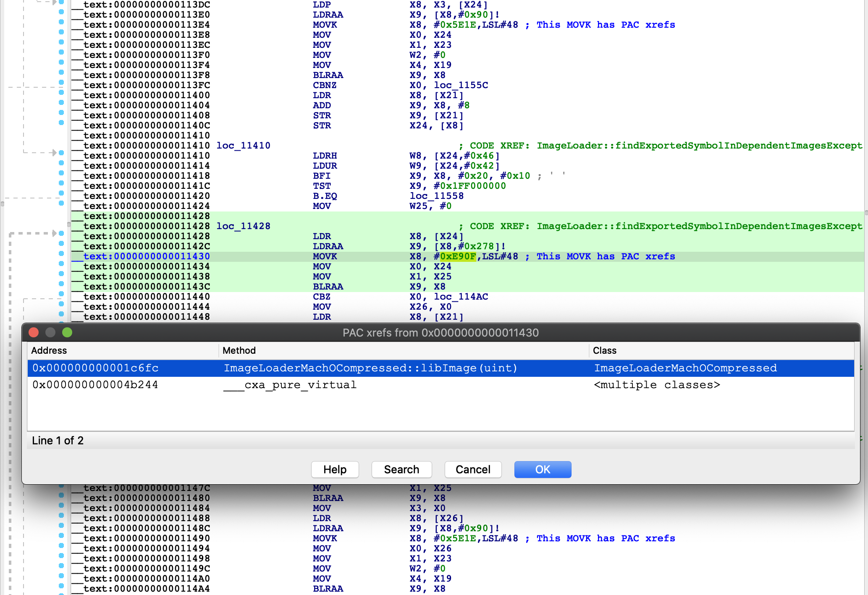The height and width of the screenshot is (595, 868).
Task: Click address 0x000000000001c6fc row
Action: click(x=435, y=367)
